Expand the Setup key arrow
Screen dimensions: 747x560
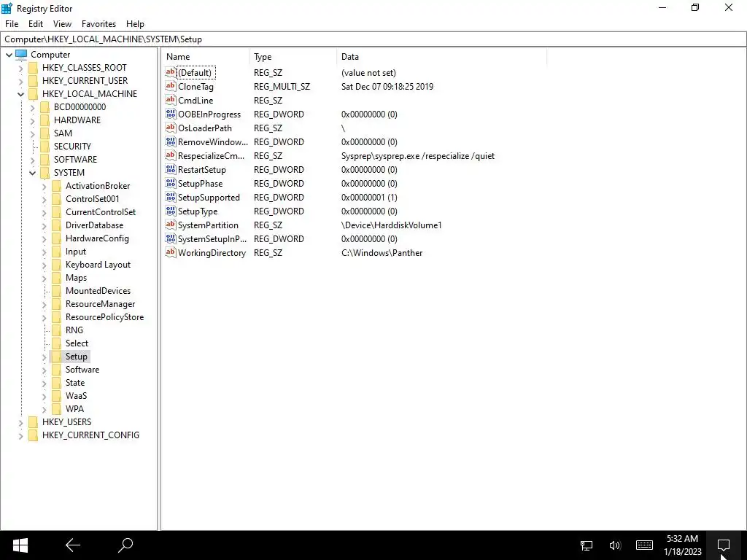tap(44, 357)
